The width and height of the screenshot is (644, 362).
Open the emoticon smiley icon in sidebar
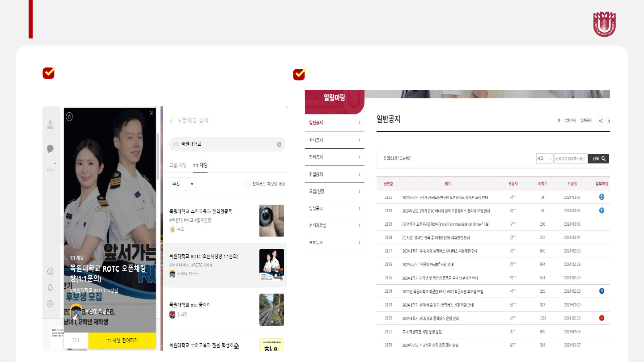pos(50,271)
